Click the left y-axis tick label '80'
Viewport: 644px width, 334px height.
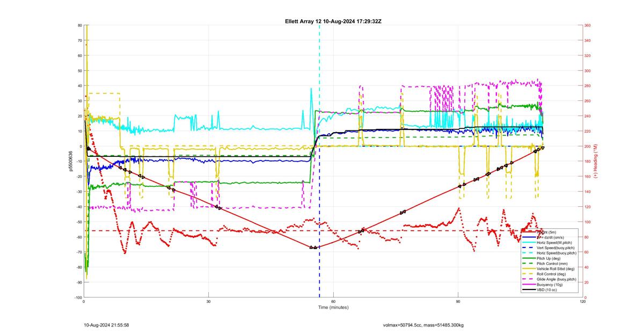(79, 25)
